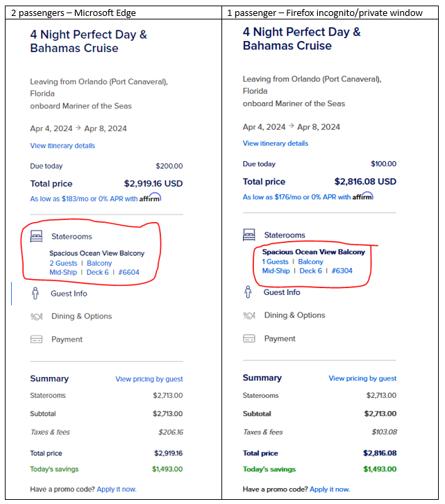Apply promo code link in right panel

[330, 489]
